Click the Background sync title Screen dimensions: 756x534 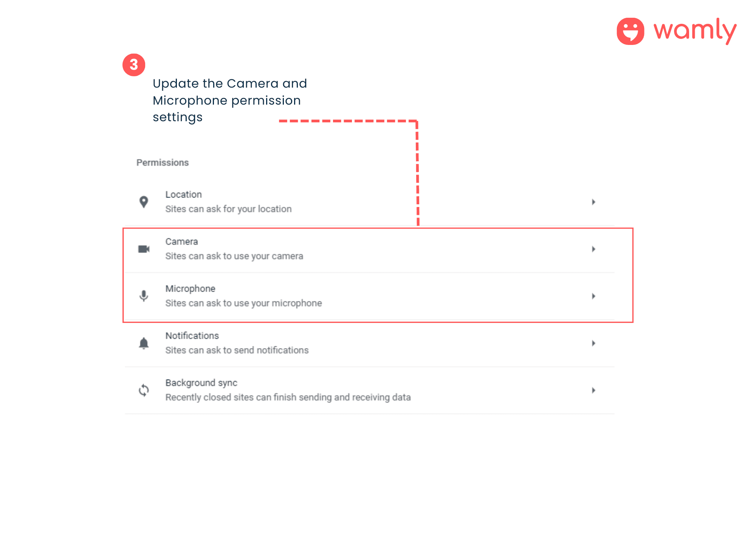click(201, 383)
